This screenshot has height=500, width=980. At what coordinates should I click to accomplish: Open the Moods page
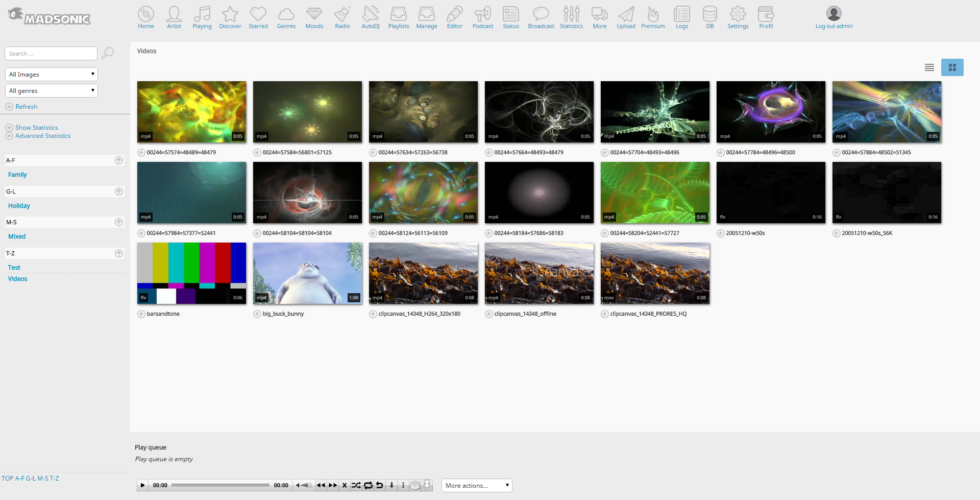[x=314, y=17]
